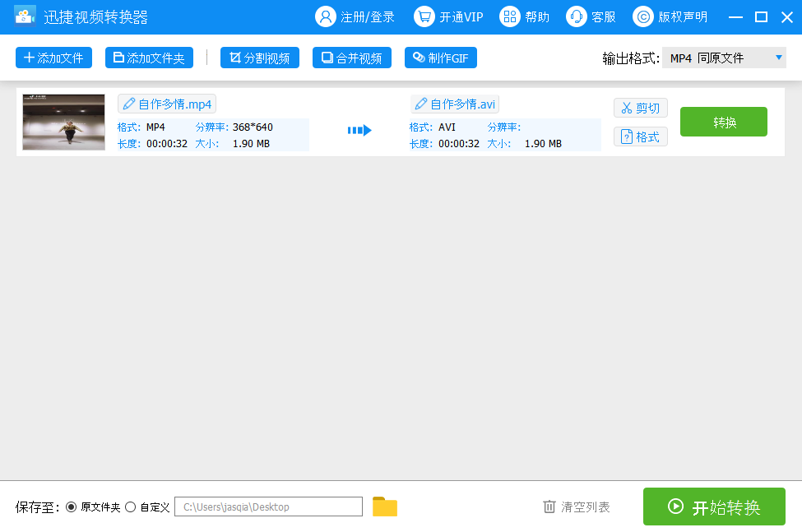Open the 合并视频 tool
Image resolution: width=802 pixels, height=532 pixels.
351,58
